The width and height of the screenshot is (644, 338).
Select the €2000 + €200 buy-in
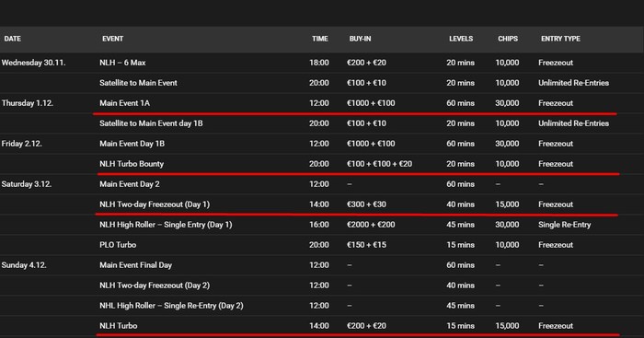[371, 225]
